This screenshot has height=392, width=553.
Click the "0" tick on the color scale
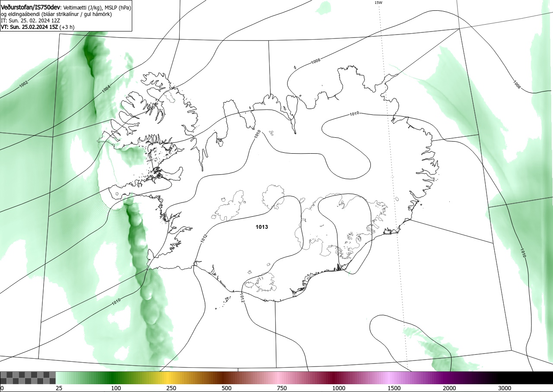pyautogui.click(x=2, y=388)
